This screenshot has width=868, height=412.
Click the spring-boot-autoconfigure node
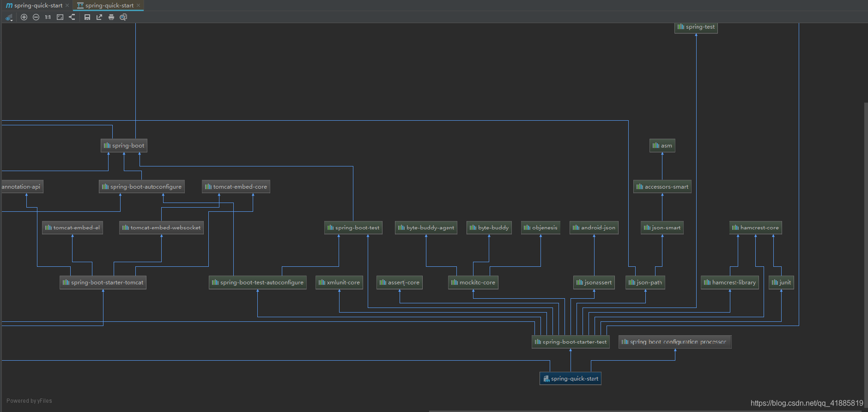142,187
